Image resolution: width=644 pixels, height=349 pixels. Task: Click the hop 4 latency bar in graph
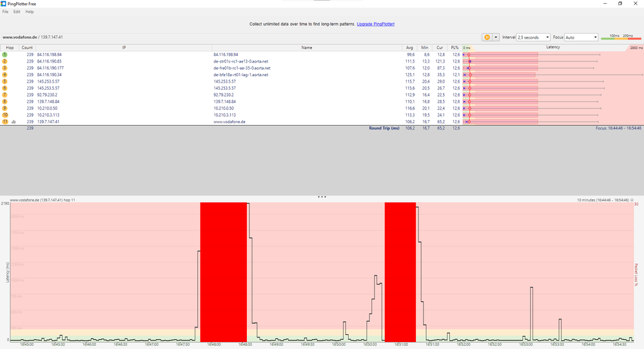point(500,75)
